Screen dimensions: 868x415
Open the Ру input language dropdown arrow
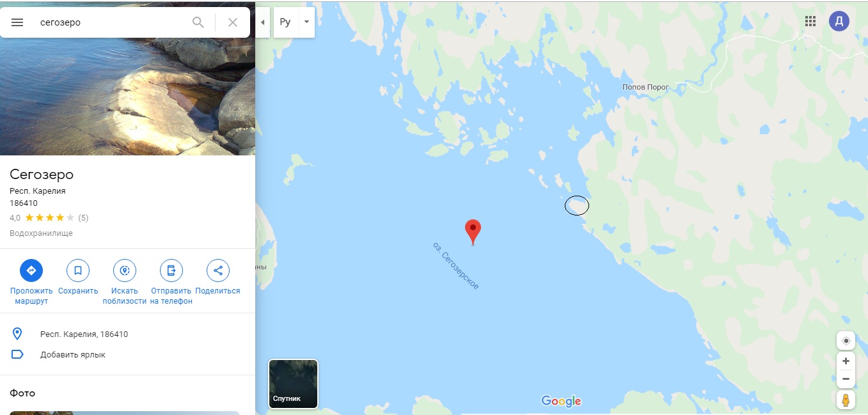coord(306,22)
